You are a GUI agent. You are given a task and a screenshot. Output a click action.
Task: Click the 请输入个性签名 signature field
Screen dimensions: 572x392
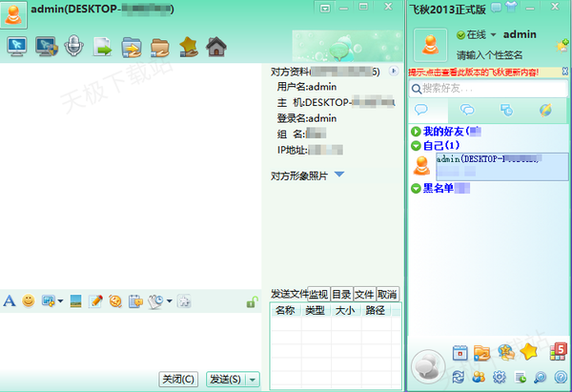coord(489,55)
